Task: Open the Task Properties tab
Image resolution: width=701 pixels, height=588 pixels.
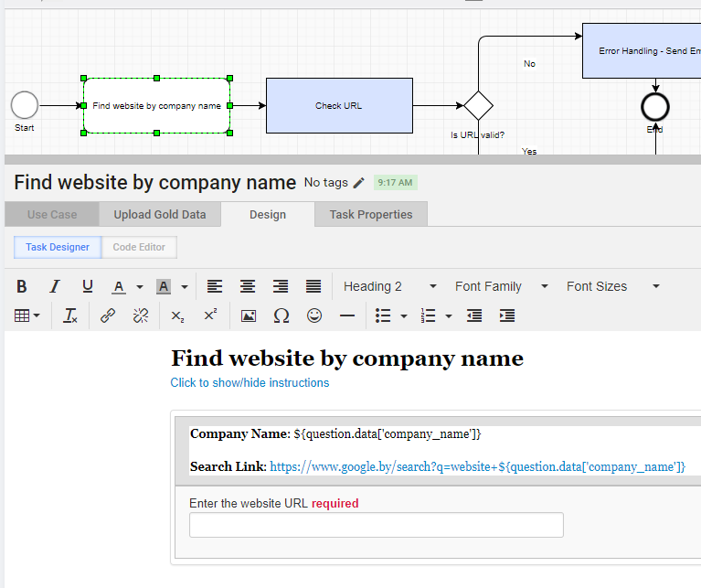Action: tap(371, 215)
